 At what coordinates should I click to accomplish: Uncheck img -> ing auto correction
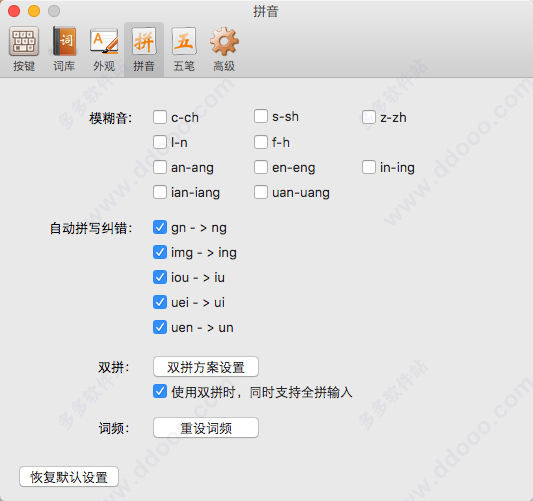160,252
